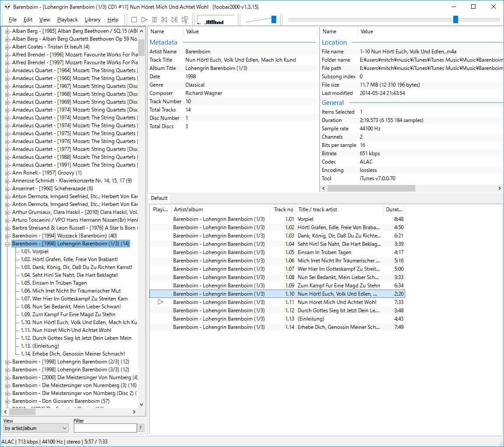This screenshot has width=504, height=447.
Task: Select Amadeus Quartet [1964] Mozart String Quartets item
Action: click(75, 70)
